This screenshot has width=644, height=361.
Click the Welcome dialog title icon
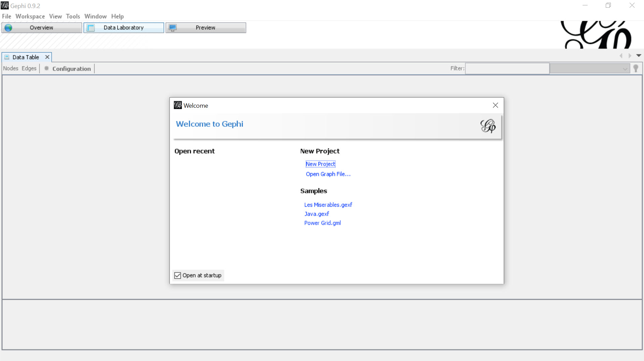pos(178,105)
